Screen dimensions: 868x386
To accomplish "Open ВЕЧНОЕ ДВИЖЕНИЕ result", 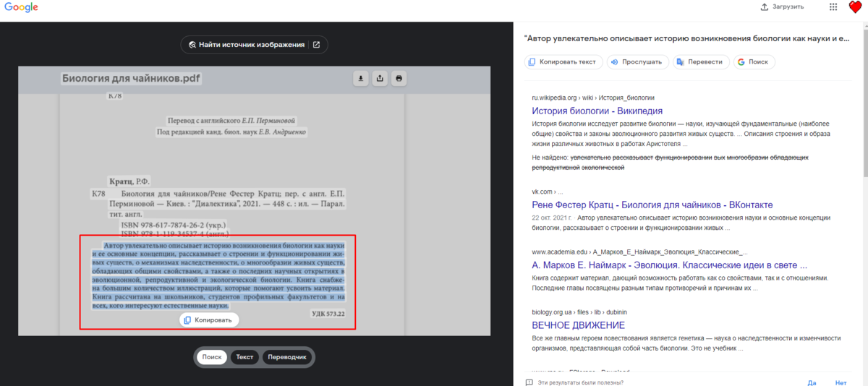I will (x=578, y=325).
